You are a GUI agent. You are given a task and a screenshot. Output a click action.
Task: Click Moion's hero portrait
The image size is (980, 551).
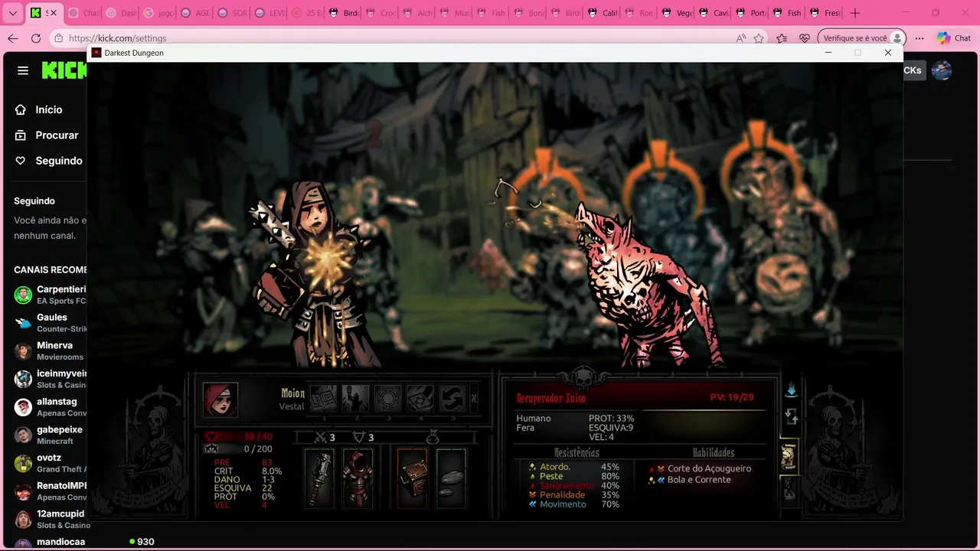(220, 399)
